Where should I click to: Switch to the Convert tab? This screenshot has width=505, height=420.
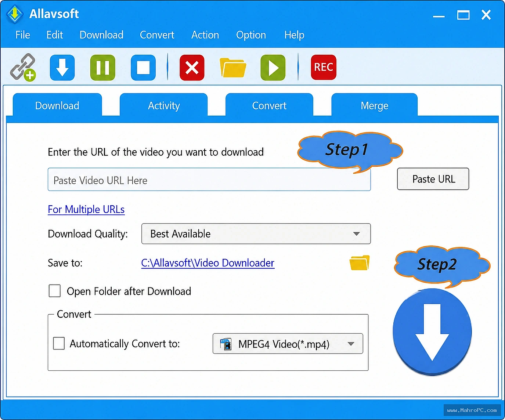tap(269, 105)
